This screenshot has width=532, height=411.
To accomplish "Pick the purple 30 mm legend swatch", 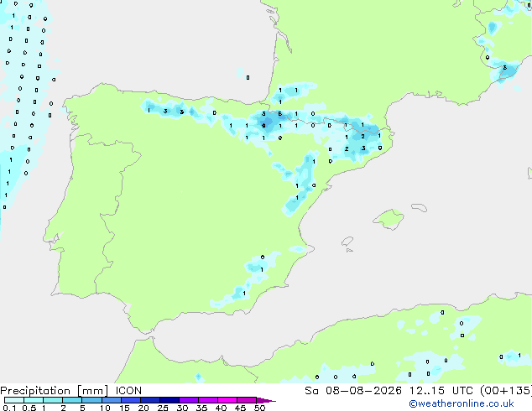I will pos(189,400).
